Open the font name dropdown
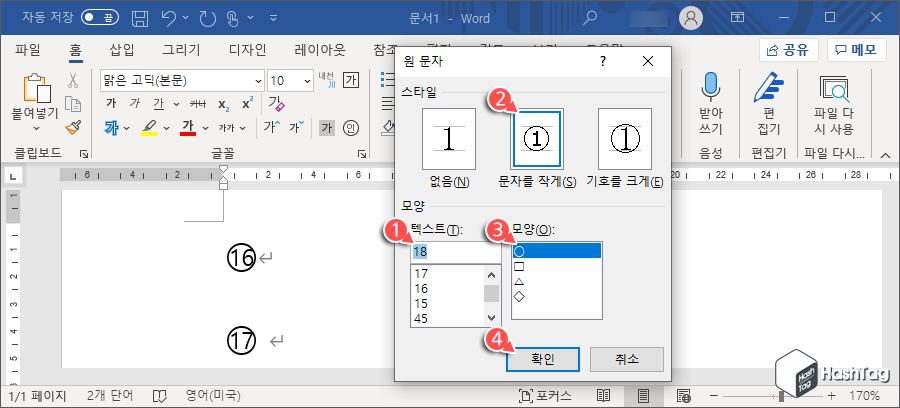This screenshot has width=900, height=408. tap(257, 80)
